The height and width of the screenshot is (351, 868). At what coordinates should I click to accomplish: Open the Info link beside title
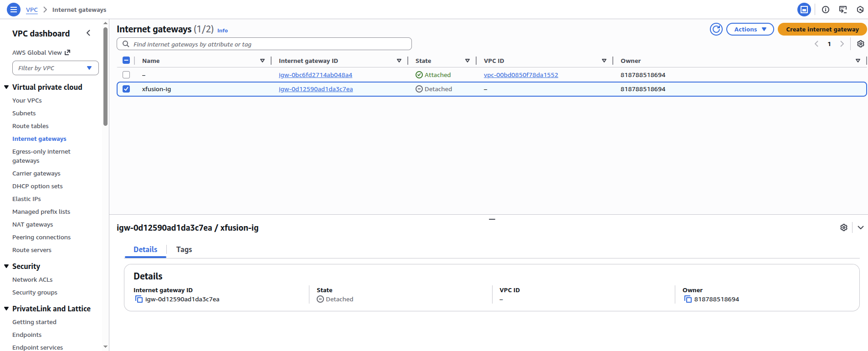[222, 31]
